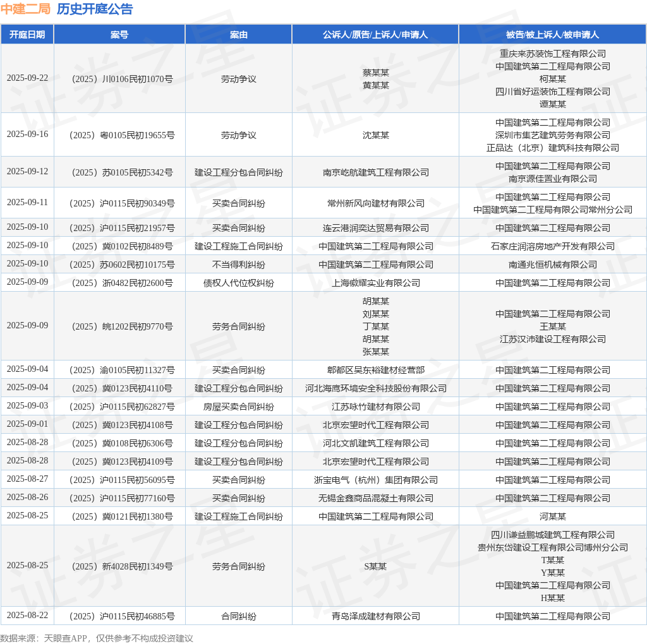Click plaintiff 江苏咏竹建材有限公司
The image size is (647, 644).
coord(376,407)
